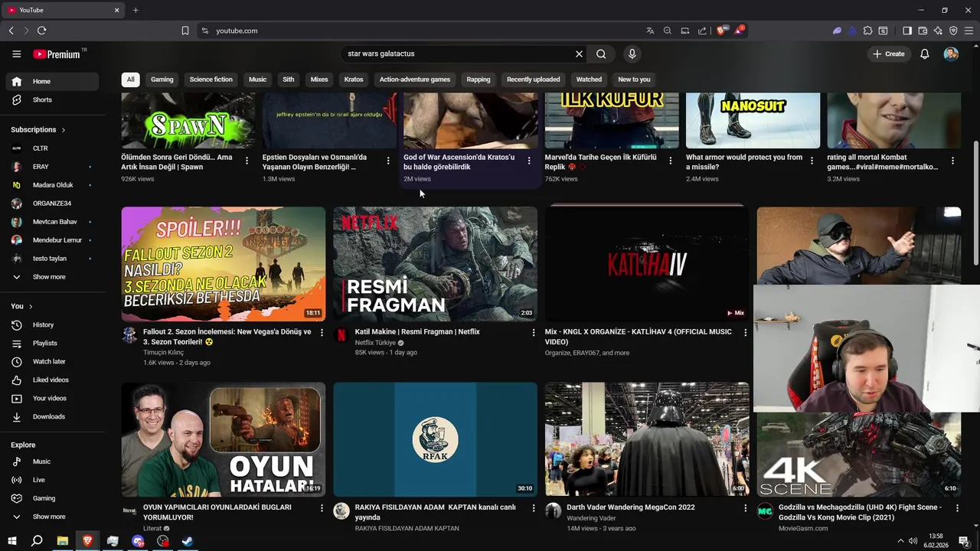Select the All filter chip
Viewport: 980px width, 551px height.
point(130,80)
